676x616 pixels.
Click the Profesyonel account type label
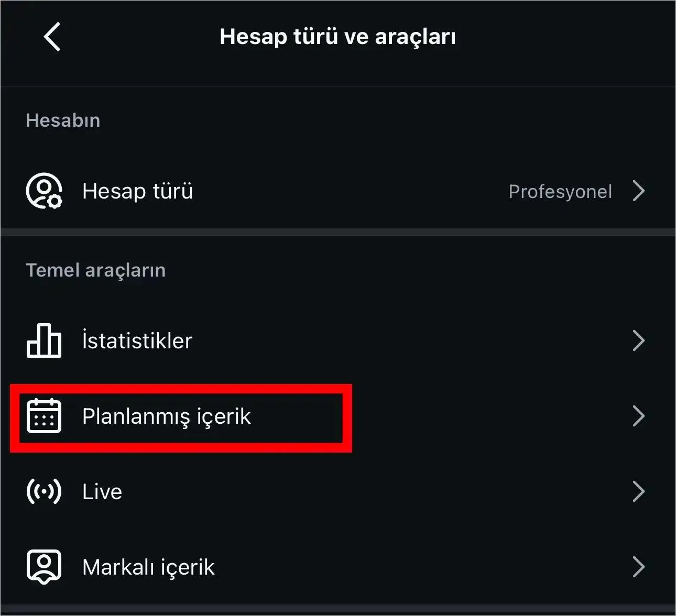point(560,192)
